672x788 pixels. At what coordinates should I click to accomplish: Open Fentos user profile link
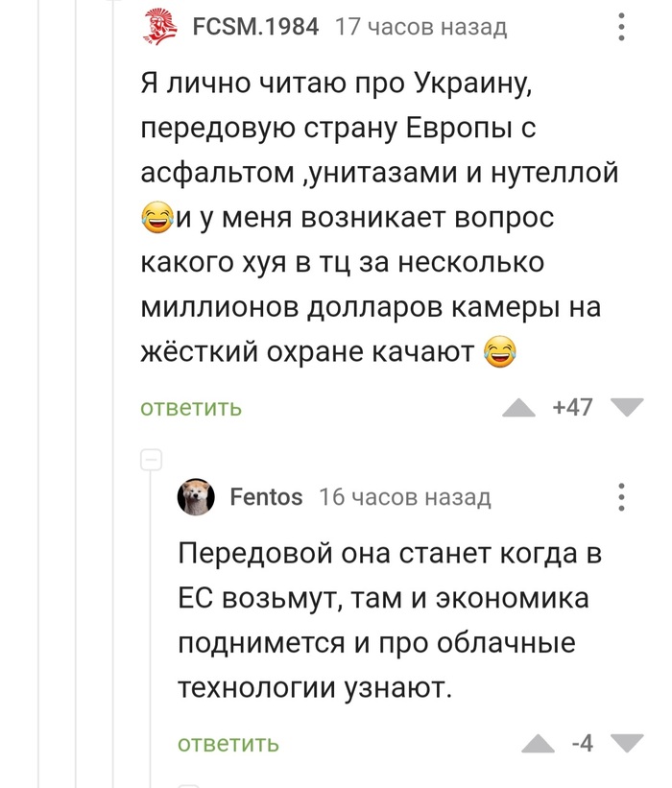267,497
